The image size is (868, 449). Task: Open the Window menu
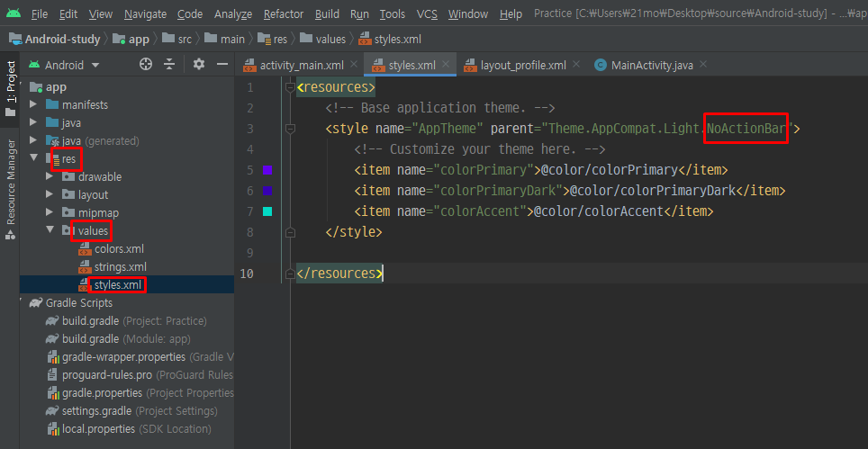468,14
